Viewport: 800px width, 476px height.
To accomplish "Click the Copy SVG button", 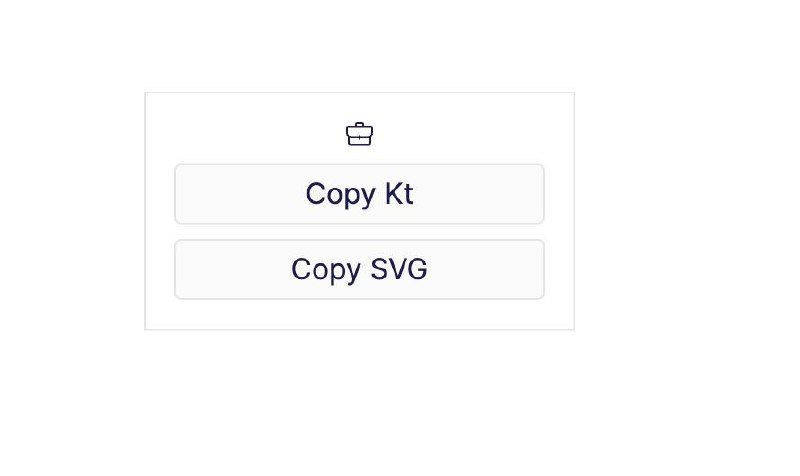I will [359, 269].
